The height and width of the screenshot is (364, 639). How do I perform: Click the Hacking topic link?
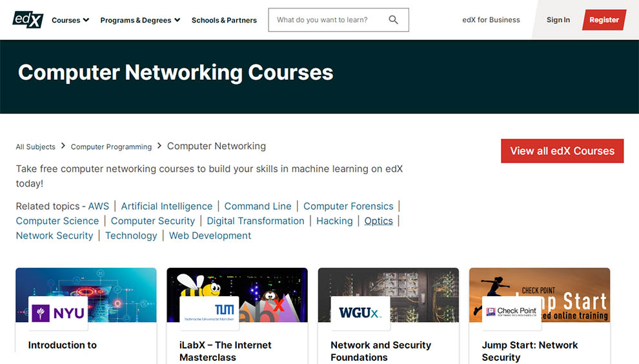click(x=334, y=221)
